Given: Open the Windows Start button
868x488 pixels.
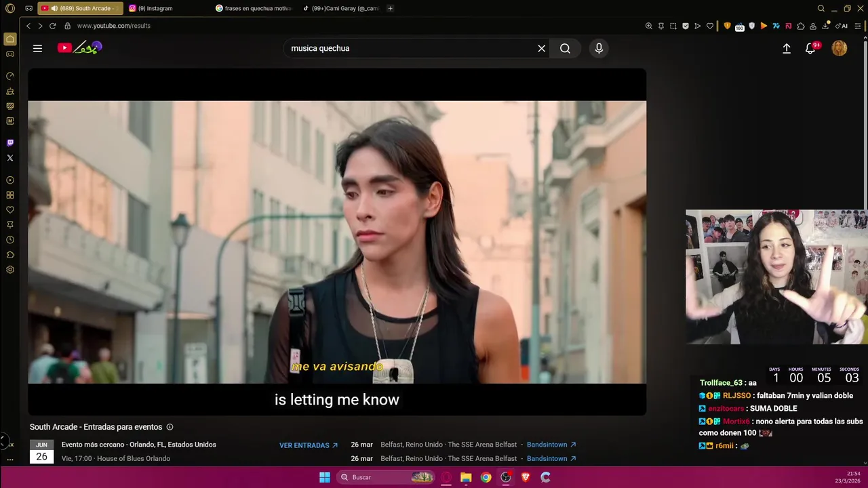Looking at the screenshot, I should pos(324,477).
